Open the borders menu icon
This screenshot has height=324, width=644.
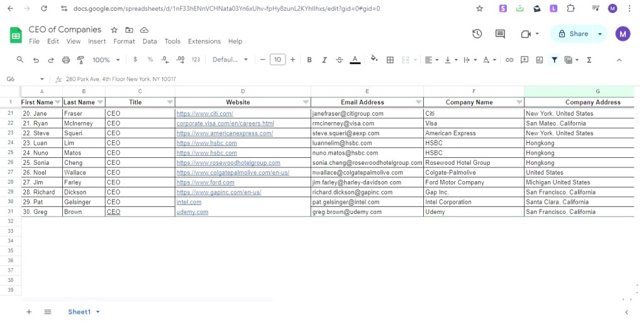point(390,60)
